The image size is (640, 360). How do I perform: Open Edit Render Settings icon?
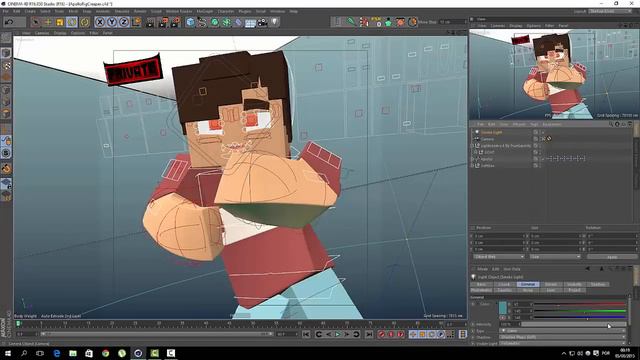click(176, 22)
